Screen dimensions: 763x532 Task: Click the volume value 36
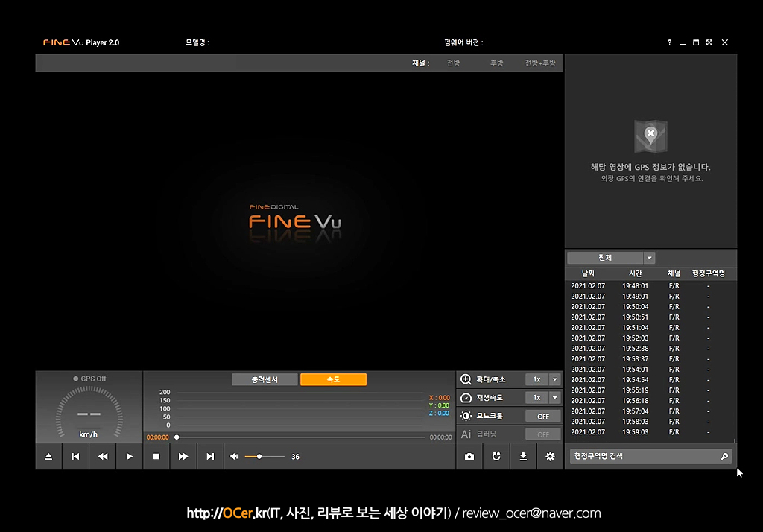coord(295,457)
